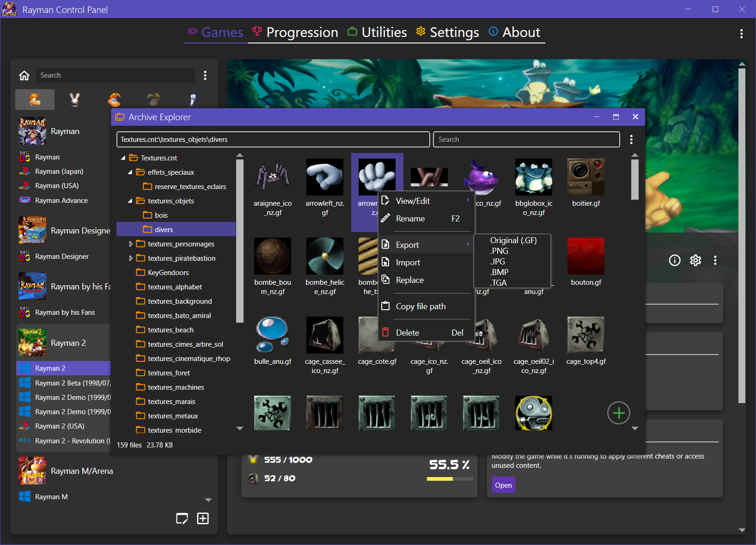Click the Archive Explorer search box
Image resolution: width=756 pixels, height=545 pixels.
526,140
